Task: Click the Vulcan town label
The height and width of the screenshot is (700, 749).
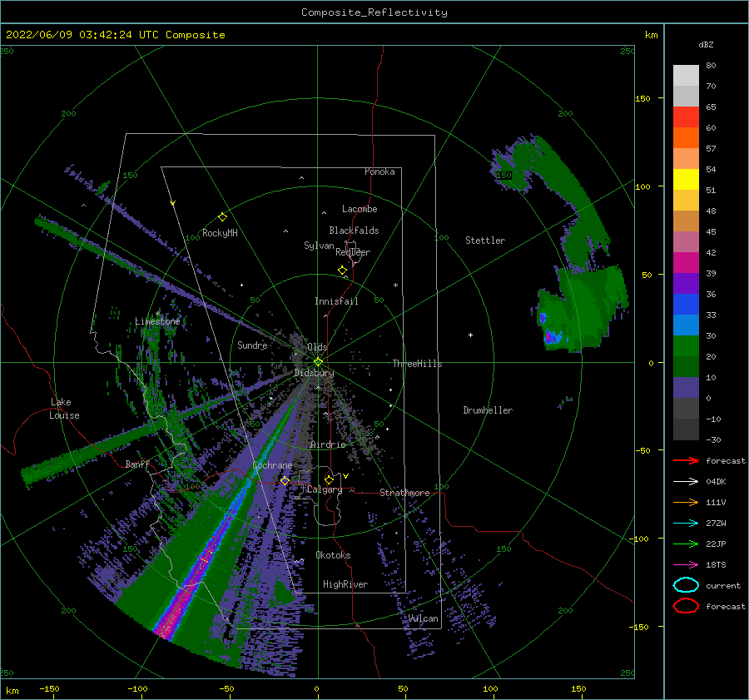Action: point(423,618)
